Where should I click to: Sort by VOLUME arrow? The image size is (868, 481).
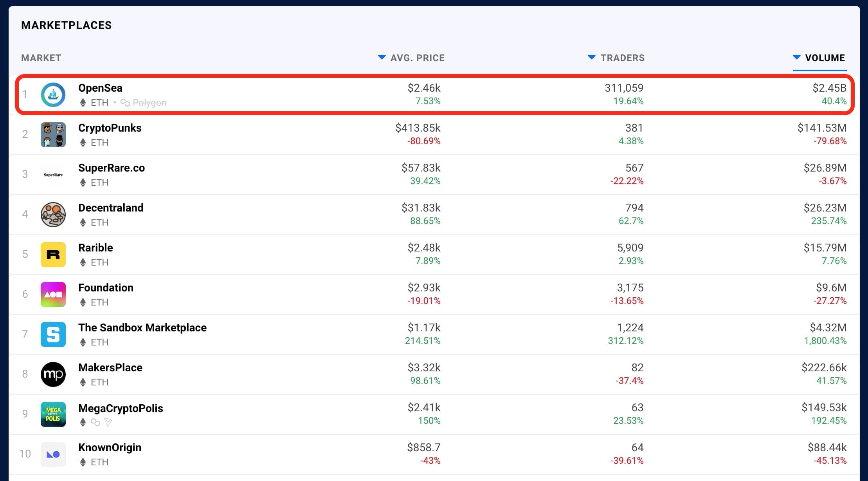[x=796, y=58]
